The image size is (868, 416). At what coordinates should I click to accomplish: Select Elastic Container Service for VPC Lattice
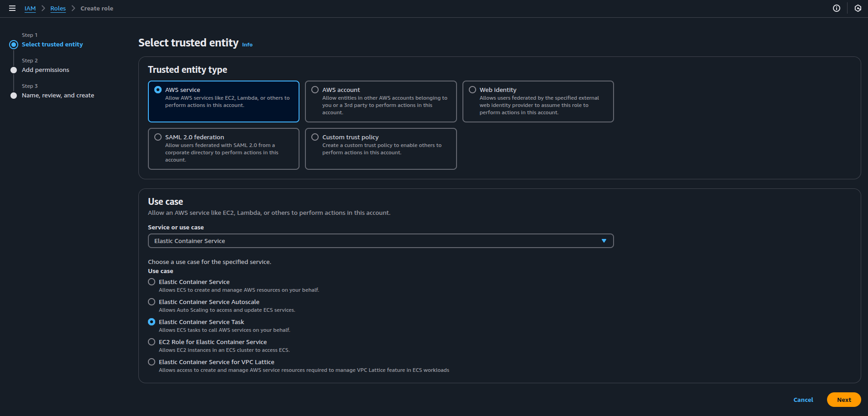click(x=152, y=362)
